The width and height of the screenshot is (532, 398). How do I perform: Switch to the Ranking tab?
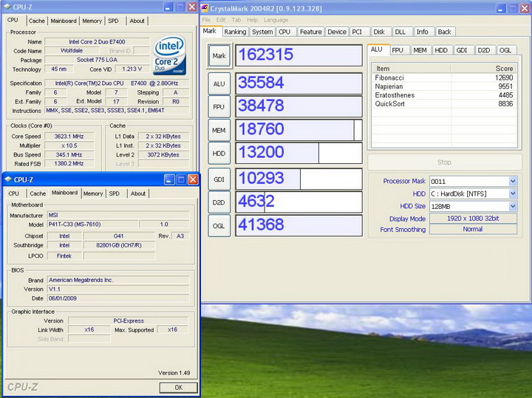(x=235, y=32)
